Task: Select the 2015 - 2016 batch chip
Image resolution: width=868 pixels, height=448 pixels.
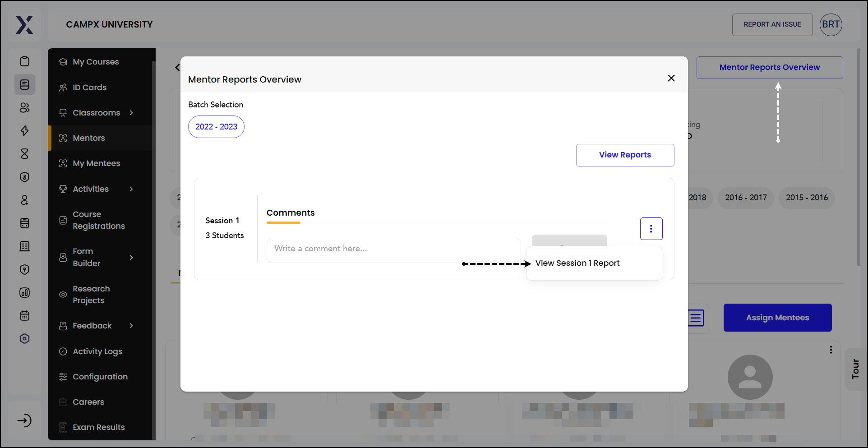Action: [x=807, y=198]
